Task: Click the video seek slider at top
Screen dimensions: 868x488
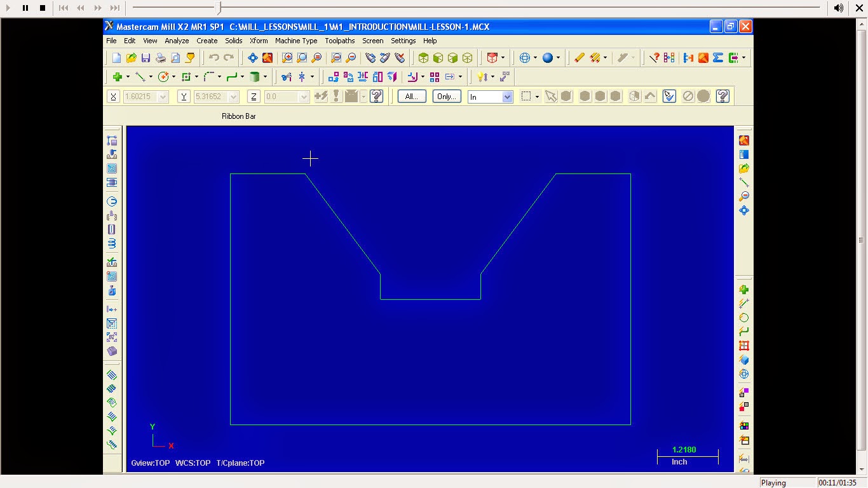Action: pos(219,8)
